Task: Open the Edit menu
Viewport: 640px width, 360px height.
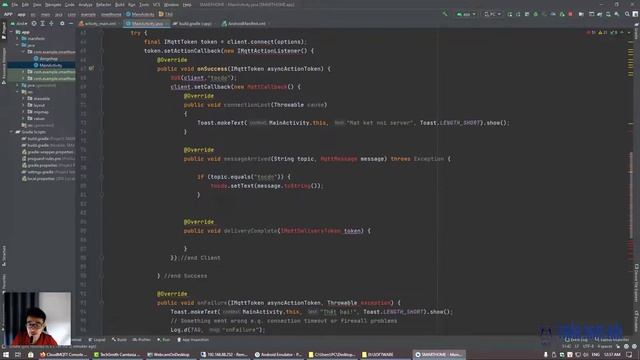Action: (x=25, y=4)
